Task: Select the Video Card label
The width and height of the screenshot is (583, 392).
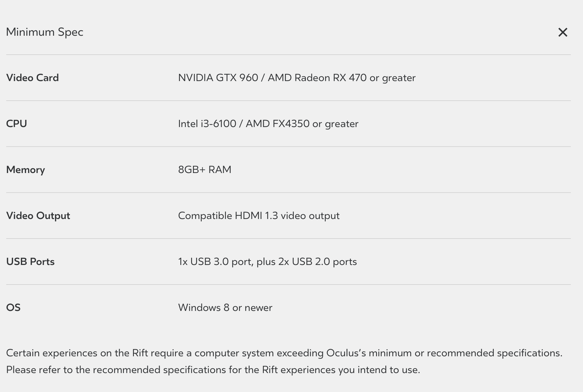Action: point(33,78)
